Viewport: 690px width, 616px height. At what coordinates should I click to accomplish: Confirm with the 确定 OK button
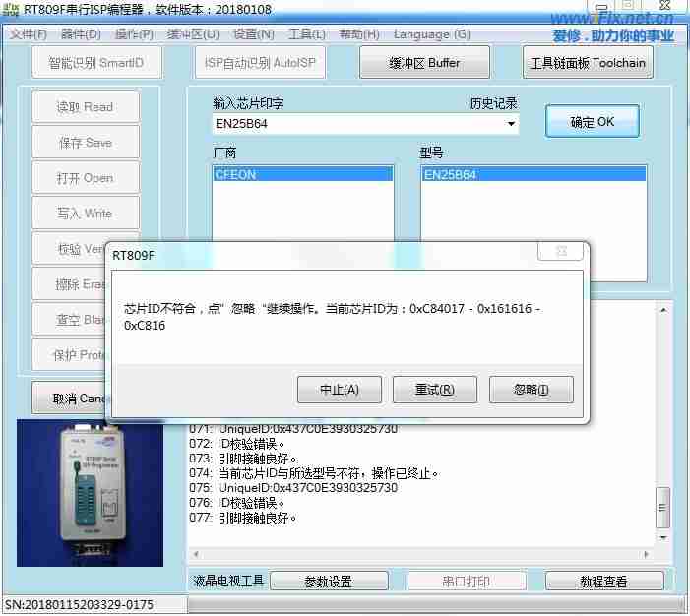point(593,121)
